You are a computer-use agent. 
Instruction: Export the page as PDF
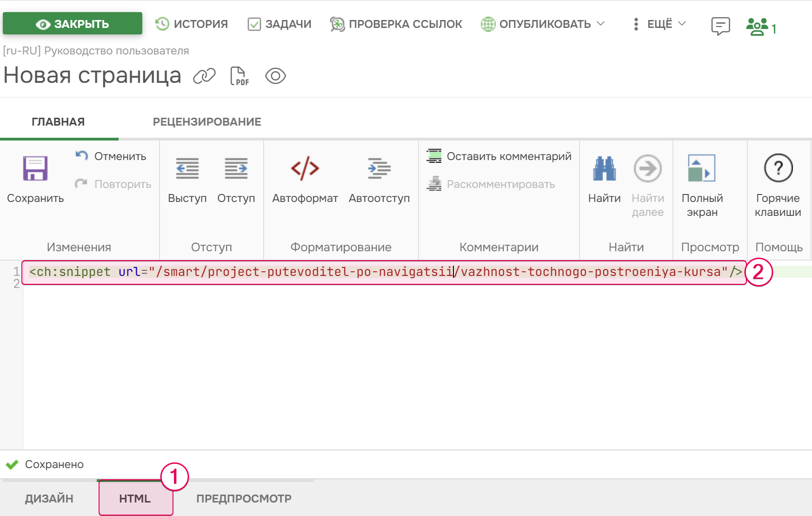coord(240,76)
